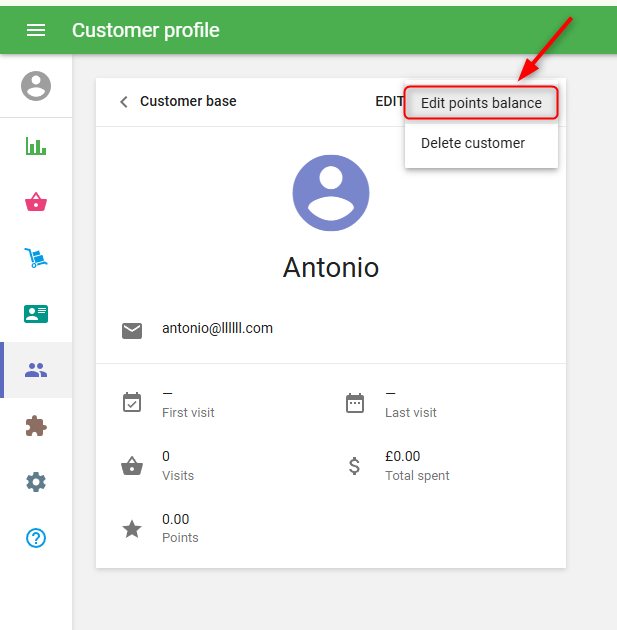Open the integrations puzzle piece icon
Viewport: 617px width, 630px height.
pyautogui.click(x=36, y=426)
